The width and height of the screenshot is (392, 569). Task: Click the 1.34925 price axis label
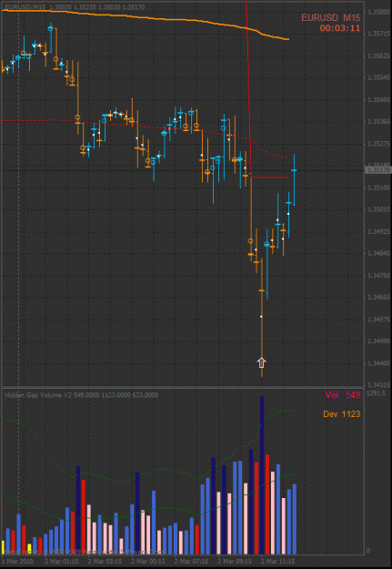coord(377,231)
